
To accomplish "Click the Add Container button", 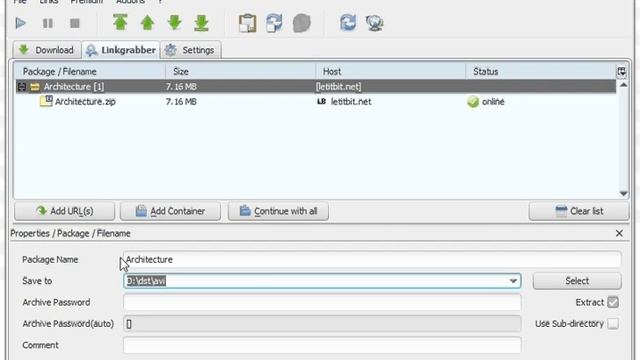I will [x=170, y=211].
